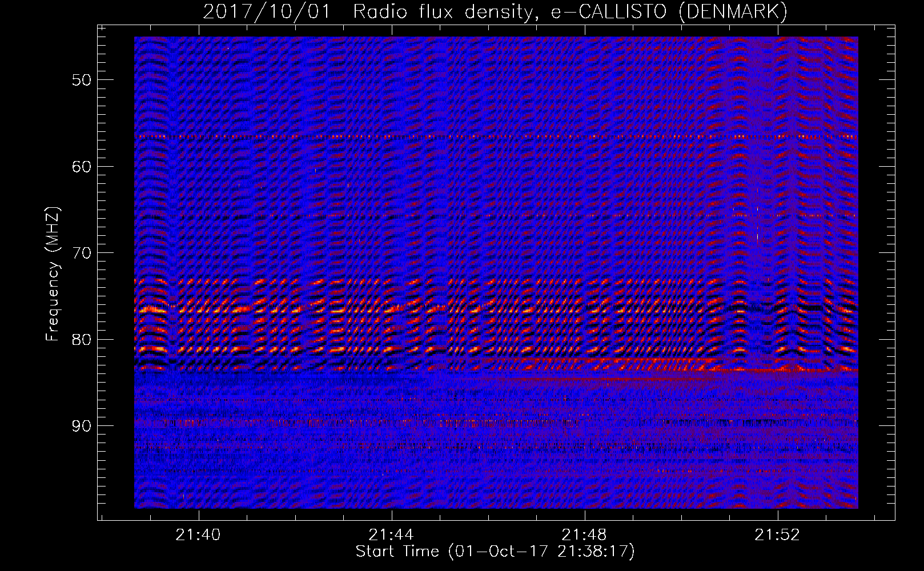The height and width of the screenshot is (571, 924).
Task: Click the 'Start Time (01-Oct-17 21:38:17)' x-axis label
Action: (x=495, y=552)
